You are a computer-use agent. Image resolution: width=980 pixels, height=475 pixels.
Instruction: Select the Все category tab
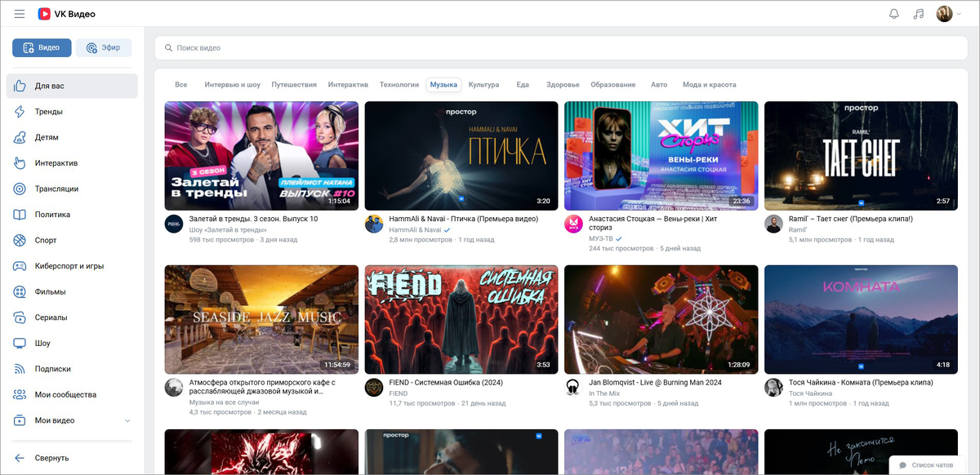180,85
